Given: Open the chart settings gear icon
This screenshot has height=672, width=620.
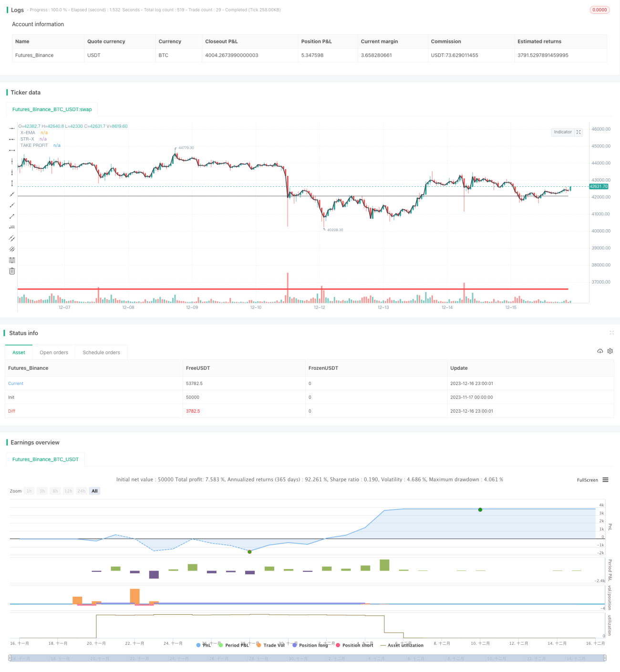Looking at the screenshot, I should 610,351.
